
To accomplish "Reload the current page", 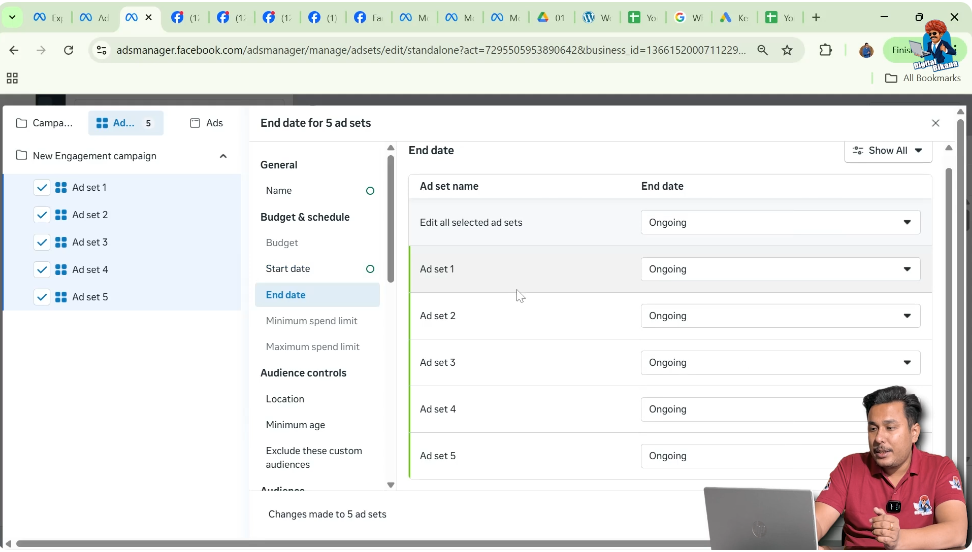I will click(68, 50).
